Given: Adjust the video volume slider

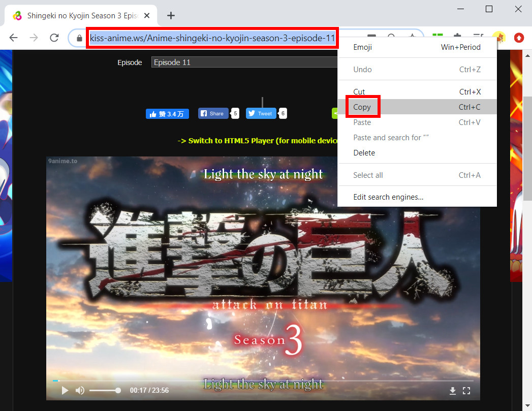Looking at the screenshot, I should pyautogui.click(x=105, y=391).
